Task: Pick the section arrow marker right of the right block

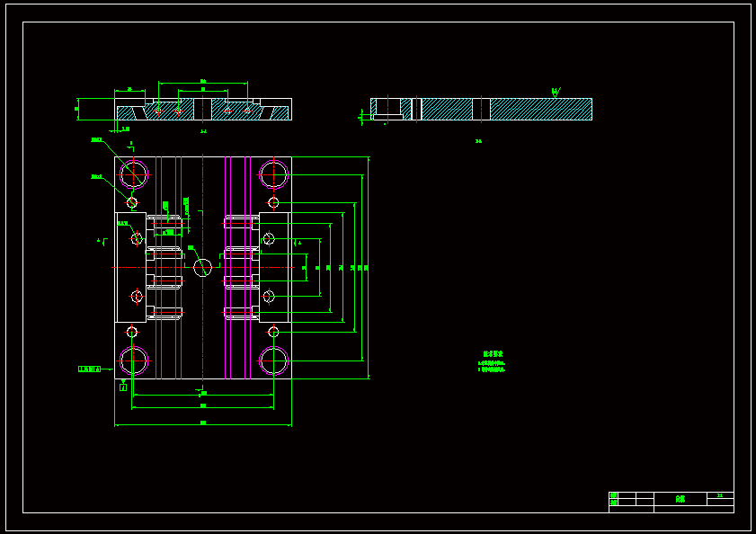Action: [x=297, y=242]
